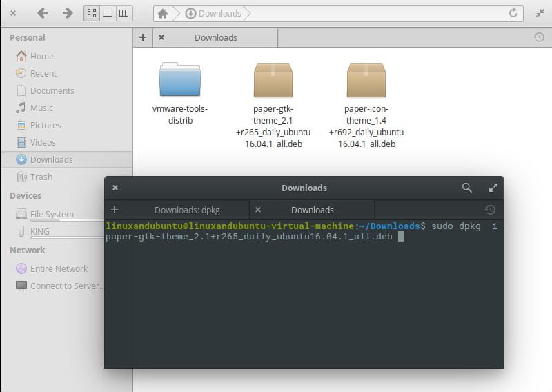Switch to grid icon view
The image size is (552, 392).
click(92, 13)
